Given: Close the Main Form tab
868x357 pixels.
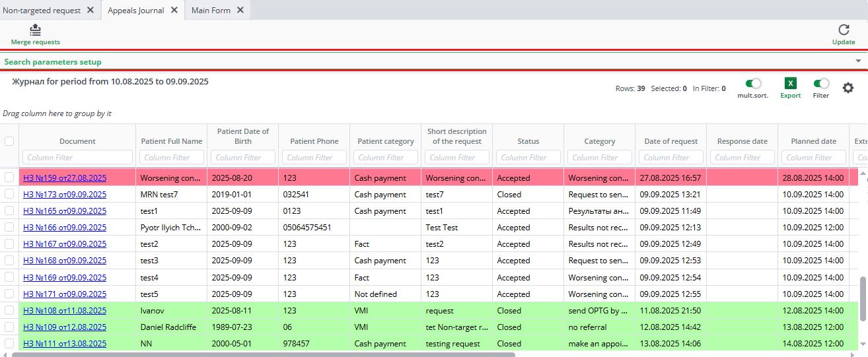Looking at the screenshot, I should point(240,10).
